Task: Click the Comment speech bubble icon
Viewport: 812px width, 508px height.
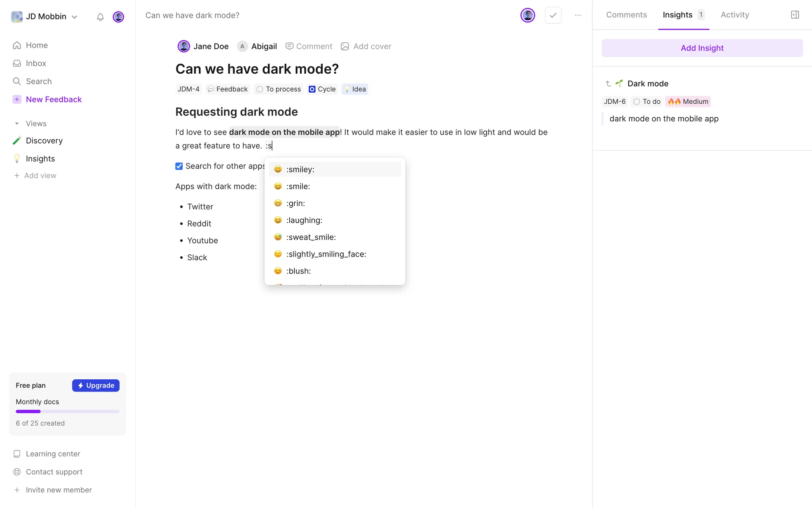Action: [289, 47]
